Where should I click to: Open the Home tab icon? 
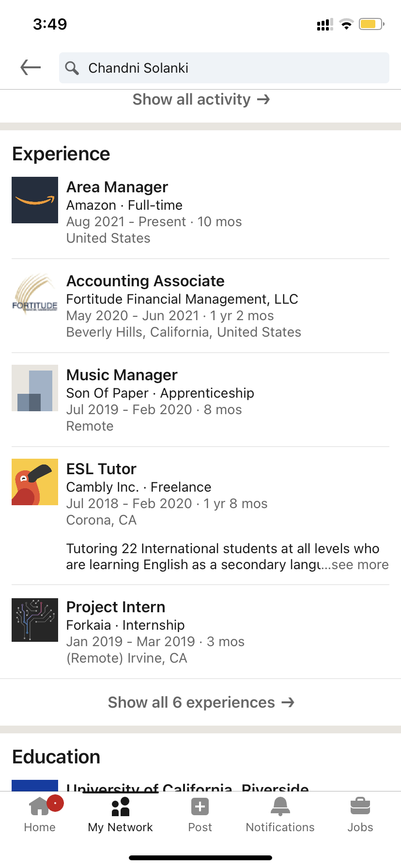(x=40, y=806)
